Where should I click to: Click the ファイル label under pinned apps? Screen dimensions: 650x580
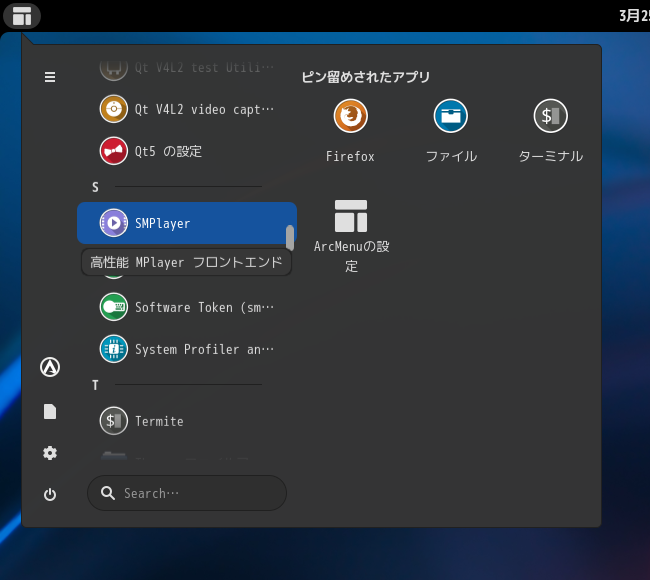point(451,156)
